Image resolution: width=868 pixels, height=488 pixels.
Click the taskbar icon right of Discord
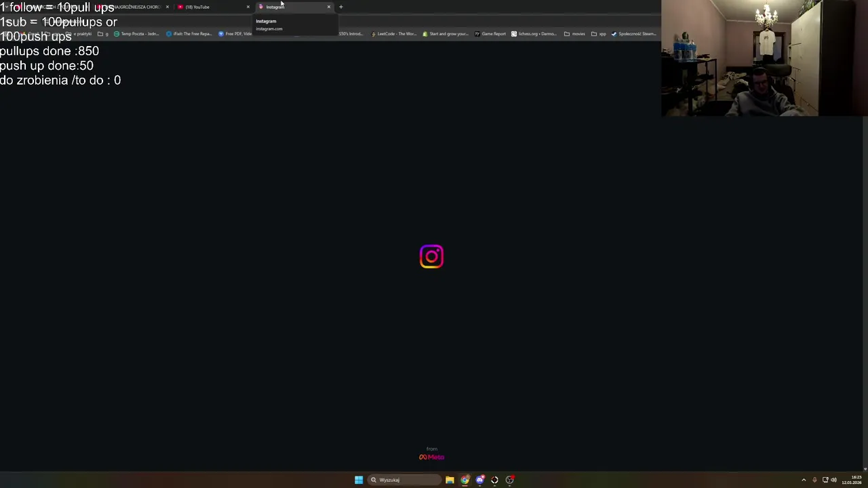point(494,480)
